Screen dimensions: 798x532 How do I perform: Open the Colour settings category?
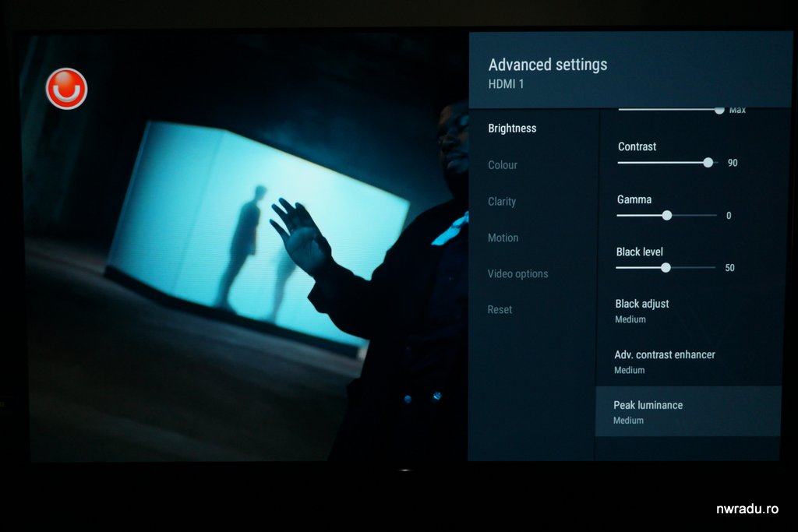(503, 165)
